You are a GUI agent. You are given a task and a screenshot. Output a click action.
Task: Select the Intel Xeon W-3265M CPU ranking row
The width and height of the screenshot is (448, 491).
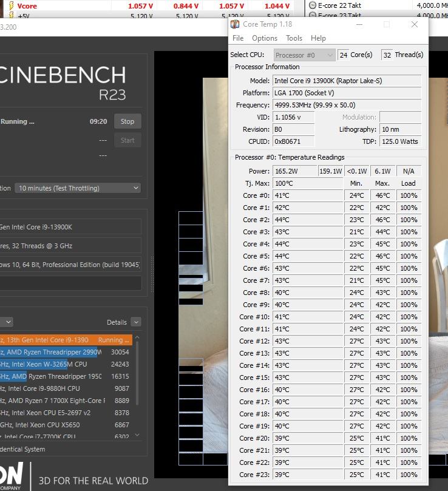[x=66, y=365]
